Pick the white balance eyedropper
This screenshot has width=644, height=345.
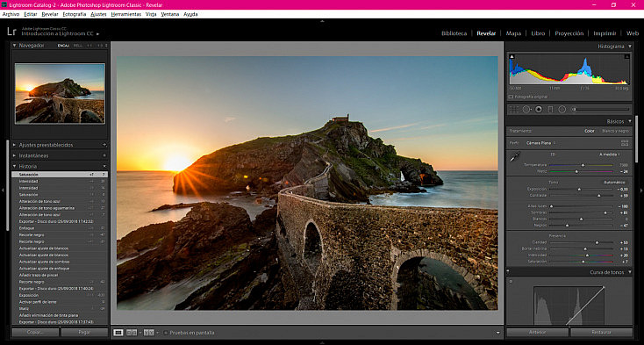(x=515, y=156)
